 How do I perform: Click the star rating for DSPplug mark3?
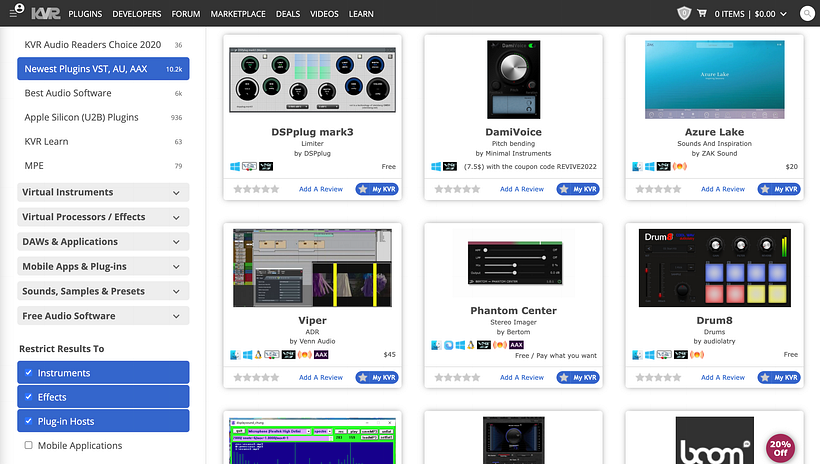pos(256,189)
